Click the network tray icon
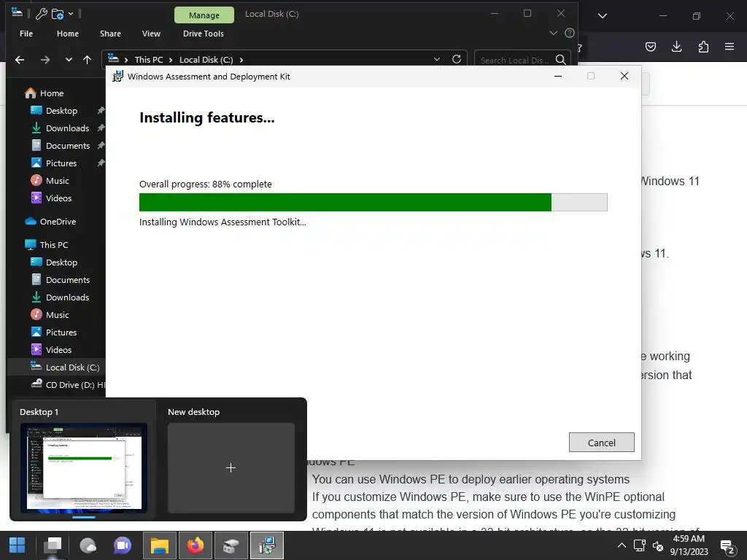This screenshot has width=747, height=560. 639,545
